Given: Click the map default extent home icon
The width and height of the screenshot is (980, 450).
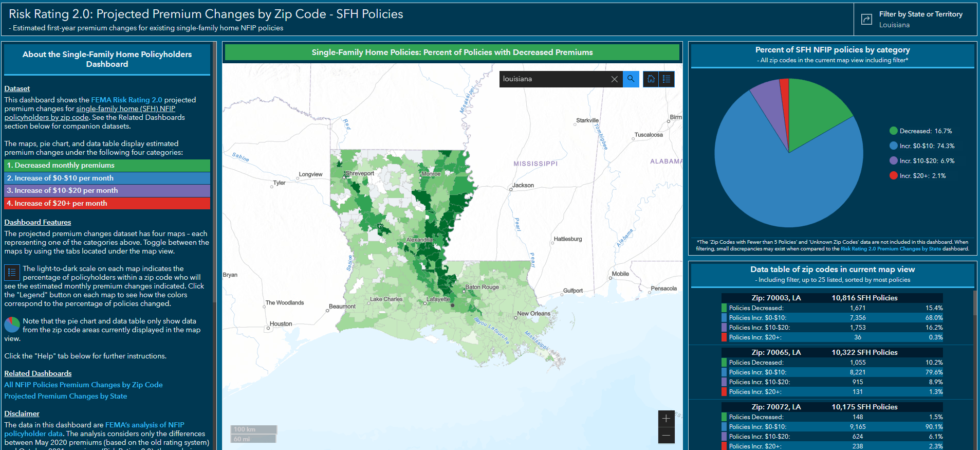Looking at the screenshot, I should click(x=651, y=79).
